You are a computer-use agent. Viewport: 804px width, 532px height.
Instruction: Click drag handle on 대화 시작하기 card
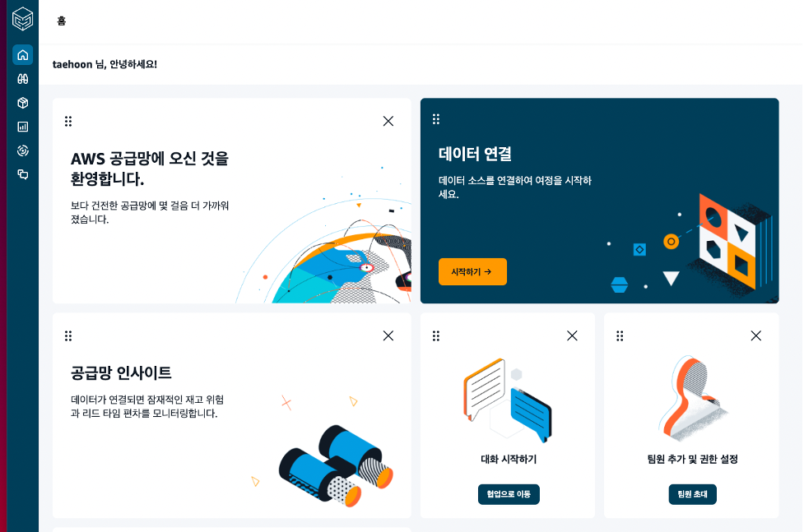click(x=436, y=335)
